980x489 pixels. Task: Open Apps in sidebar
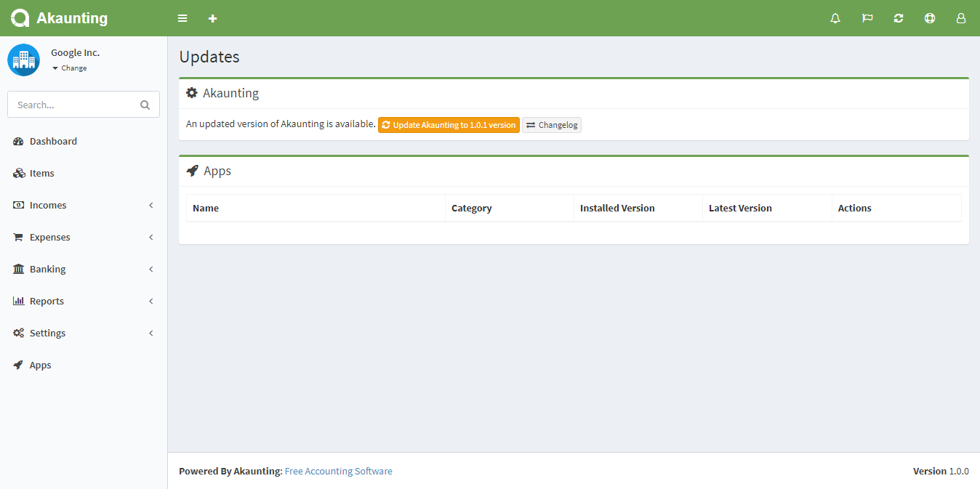(84, 365)
